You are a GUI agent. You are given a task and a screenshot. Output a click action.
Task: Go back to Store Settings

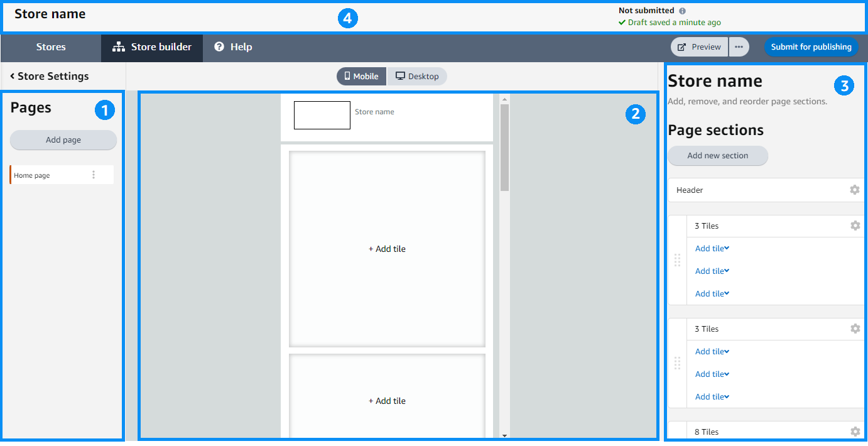50,77
